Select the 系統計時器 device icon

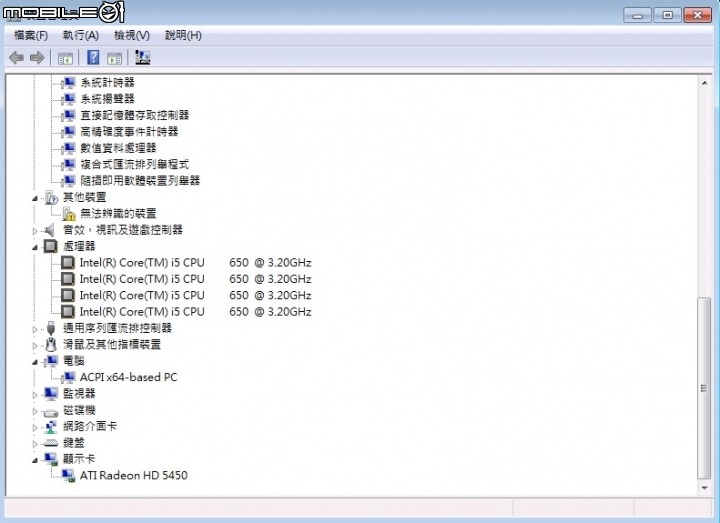click(69, 83)
